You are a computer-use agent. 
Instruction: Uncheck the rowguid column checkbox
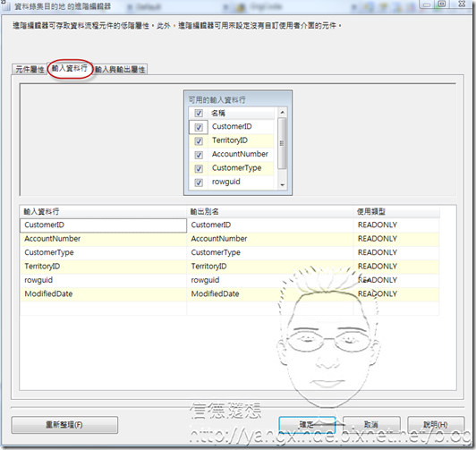point(199,183)
